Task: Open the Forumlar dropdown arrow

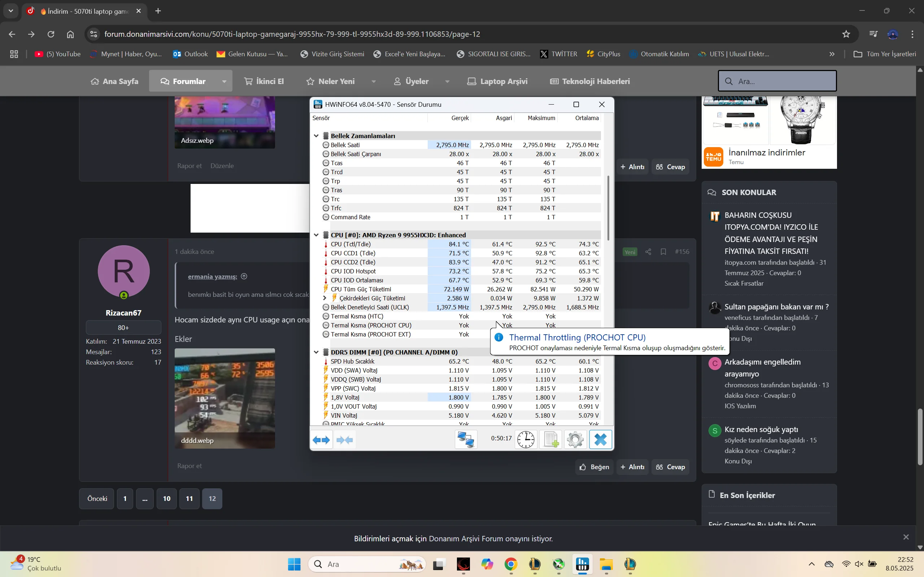Action: tap(224, 81)
